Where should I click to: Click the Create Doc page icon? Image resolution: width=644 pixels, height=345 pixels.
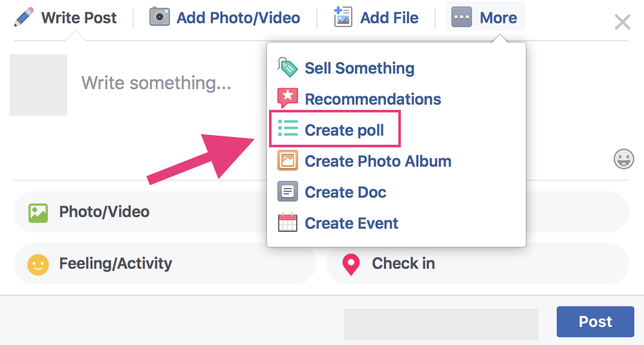[288, 192]
